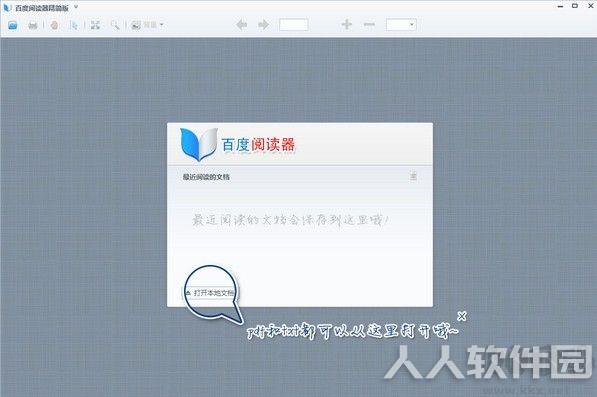Close the Baidu Reader window

pyautogui.click(x=590, y=6)
